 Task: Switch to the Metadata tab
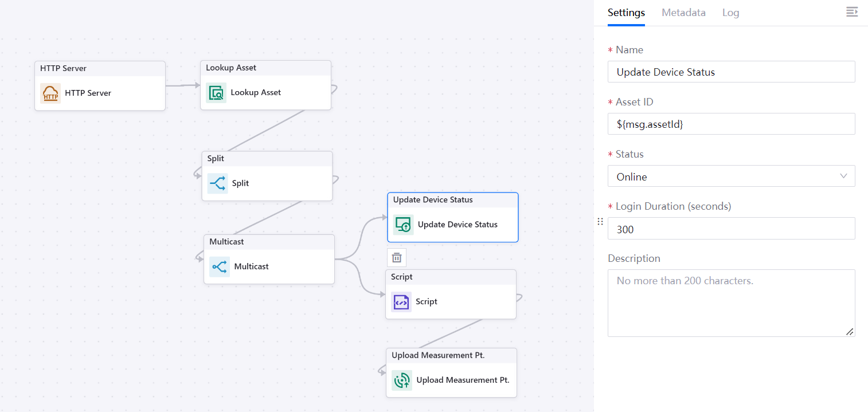pos(683,13)
